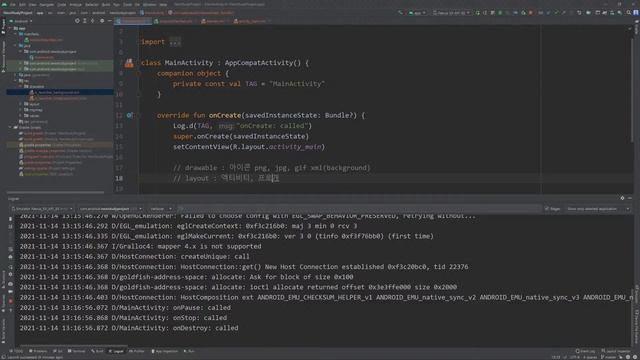640x360 pixels.
Task: Open the Android project view dropdown
Action: click(x=20, y=21)
